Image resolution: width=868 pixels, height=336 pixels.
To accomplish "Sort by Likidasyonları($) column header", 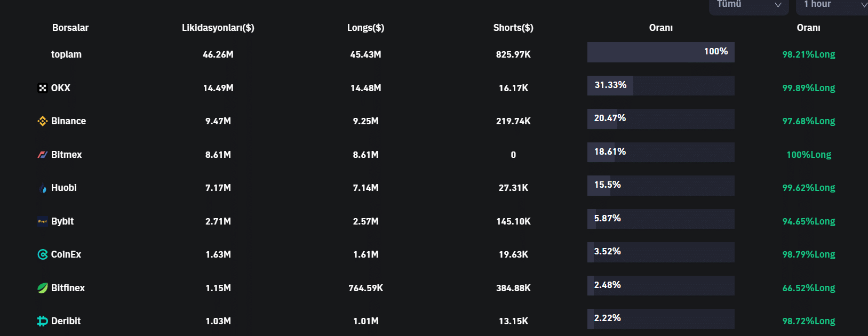I will [218, 28].
